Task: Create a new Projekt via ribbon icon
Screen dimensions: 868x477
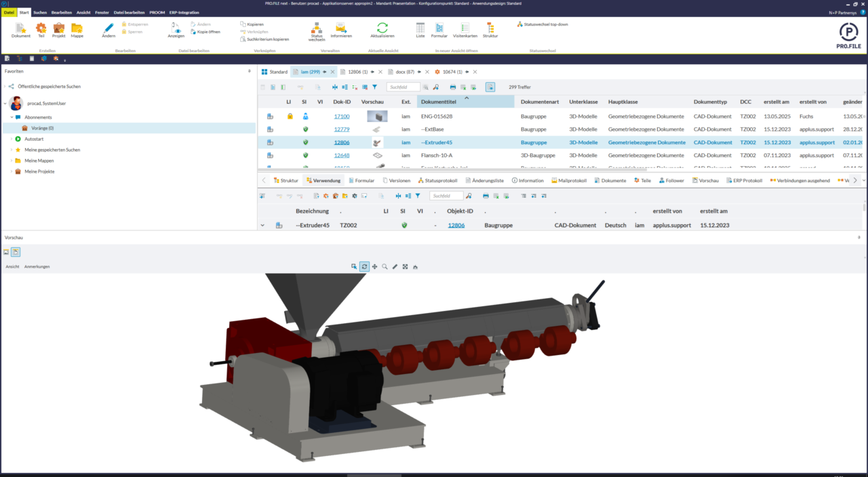Action: coord(59,30)
